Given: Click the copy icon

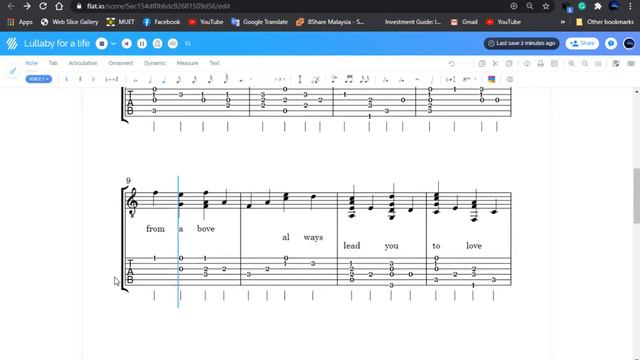Looking at the screenshot, I should pos(482,63).
